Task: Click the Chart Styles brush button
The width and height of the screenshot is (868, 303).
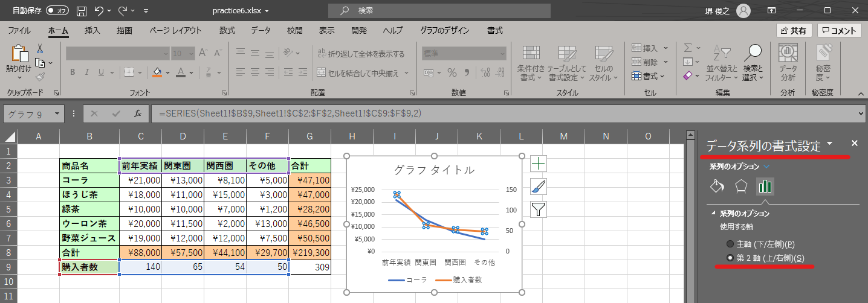Action: point(538,187)
